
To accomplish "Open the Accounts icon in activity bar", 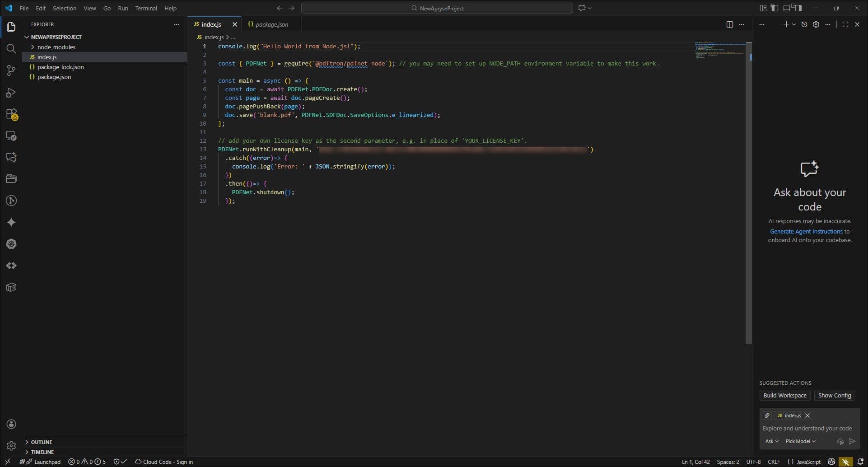I will pos(11,424).
